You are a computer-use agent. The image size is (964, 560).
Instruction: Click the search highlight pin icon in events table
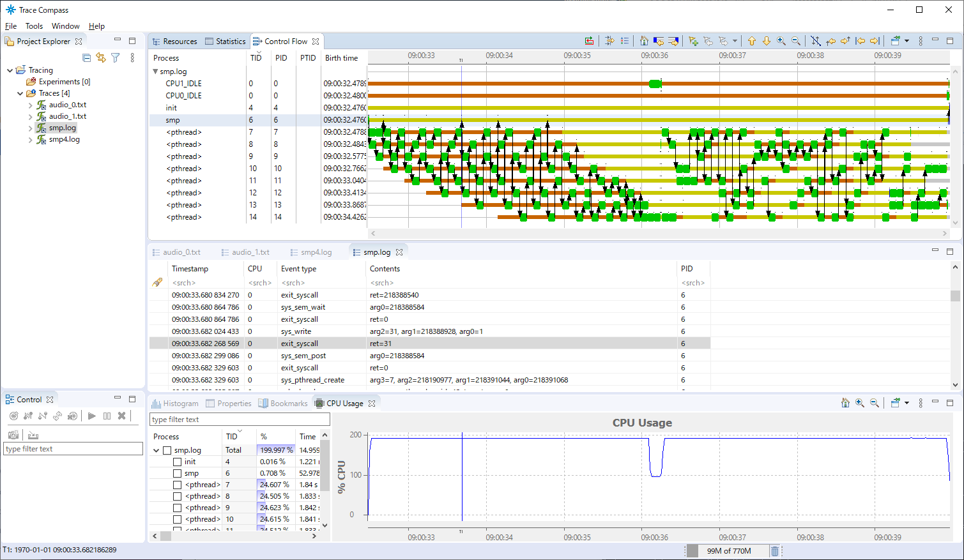(157, 282)
